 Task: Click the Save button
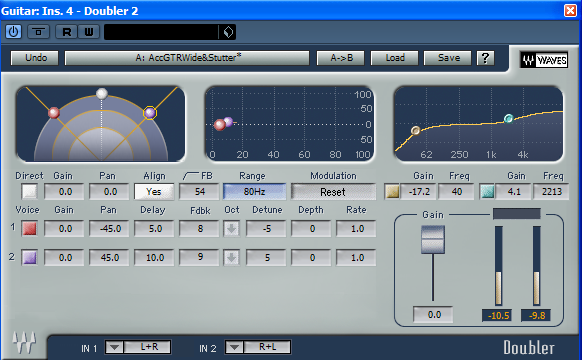[448, 58]
